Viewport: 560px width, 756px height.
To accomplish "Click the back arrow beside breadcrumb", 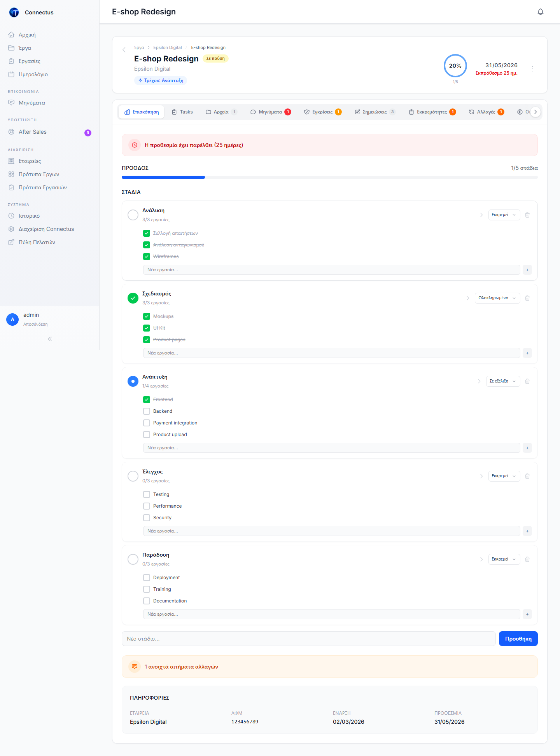I will 124,50.
